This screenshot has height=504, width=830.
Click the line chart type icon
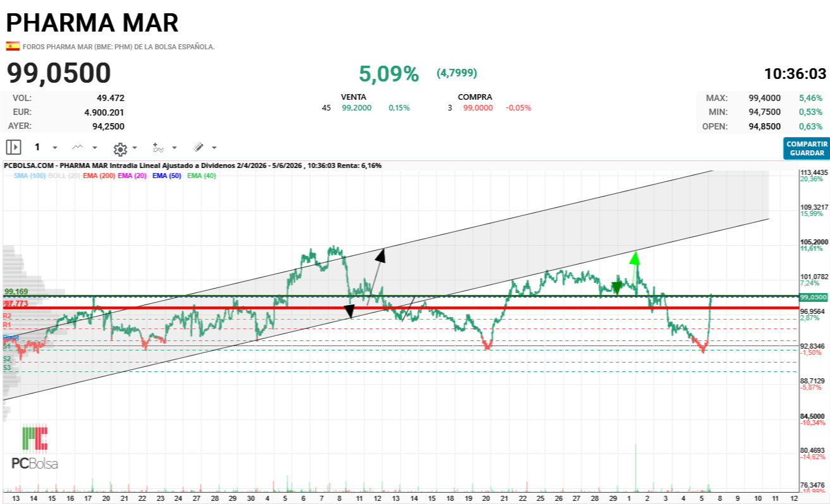[77, 147]
